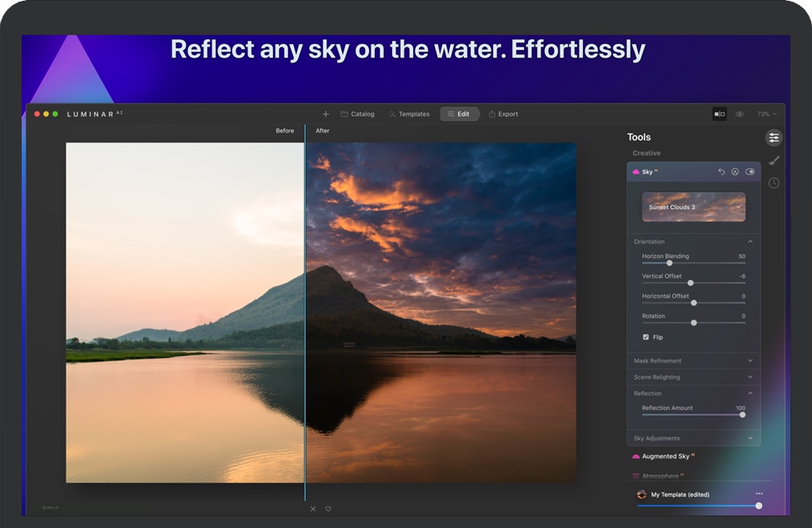
Task: Click the Export button
Action: click(503, 114)
